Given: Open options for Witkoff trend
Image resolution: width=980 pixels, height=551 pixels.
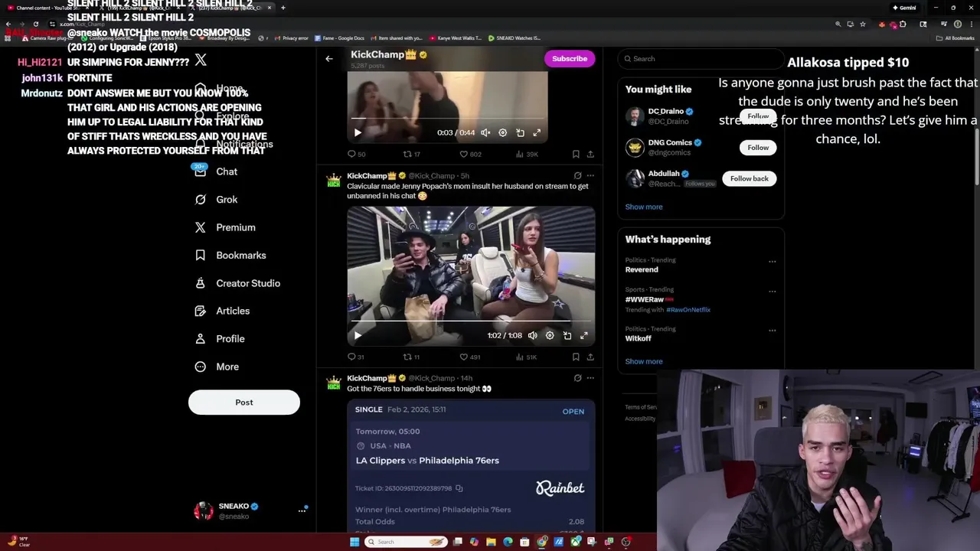Looking at the screenshot, I should pyautogui.click(x=772, y=330).
